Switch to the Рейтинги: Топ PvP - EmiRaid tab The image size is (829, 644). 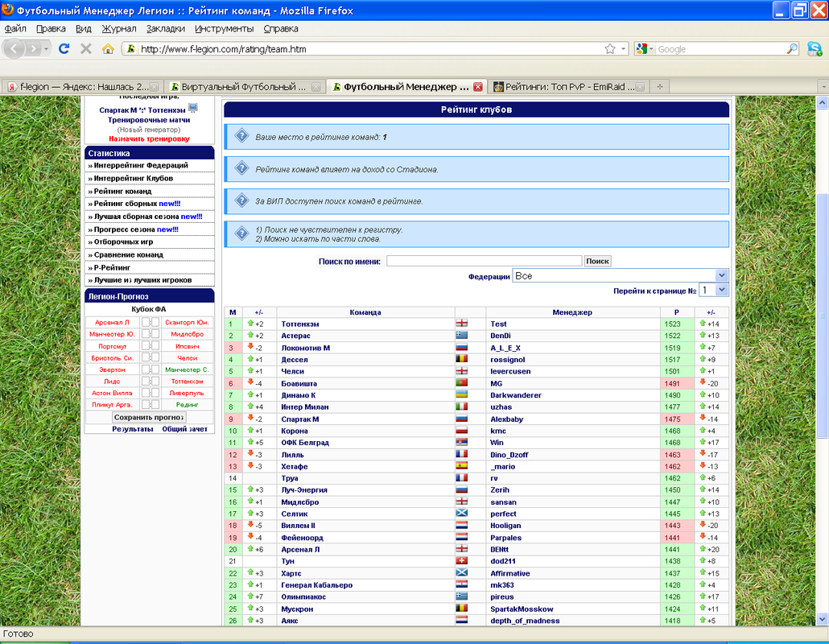coord(567,87)
